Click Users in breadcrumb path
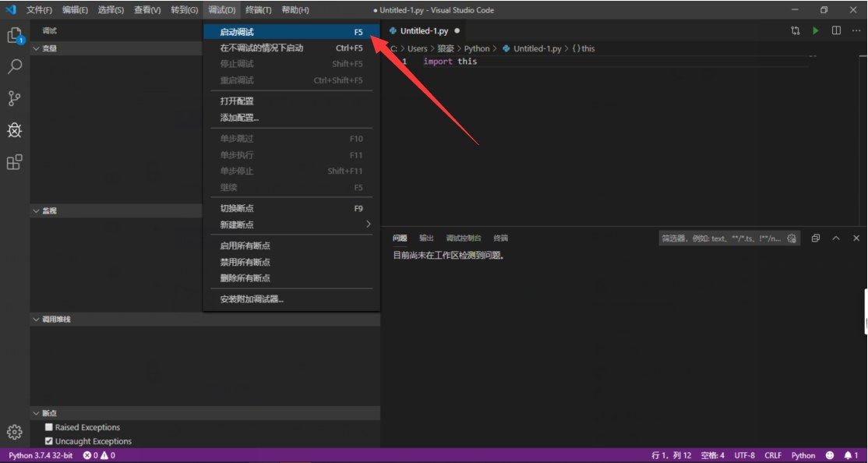This screenshot has width=868, height=463. (418, 48)
